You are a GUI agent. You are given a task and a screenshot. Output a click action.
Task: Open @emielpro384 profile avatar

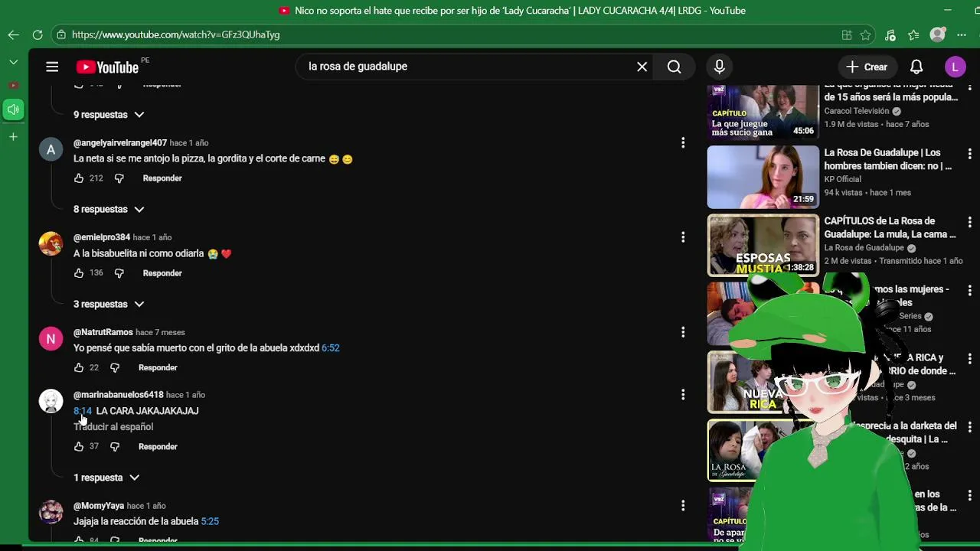[51, 244]
